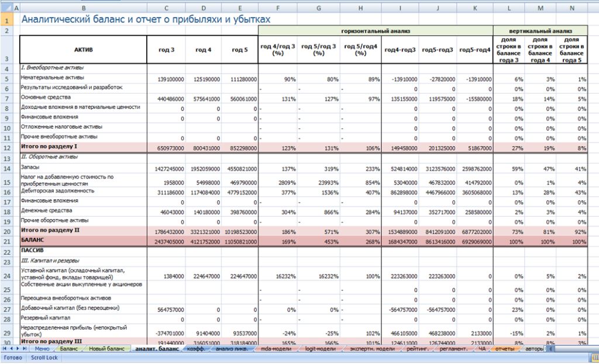Click the cell with value 16232% in column F
Screen dimensions: 599x364
coord(278,276)
